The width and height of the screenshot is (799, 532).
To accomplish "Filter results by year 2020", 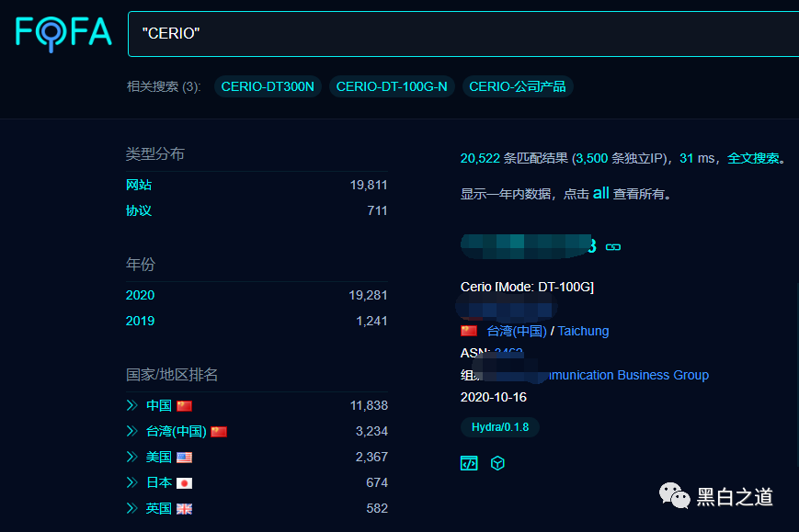I will tap(140, 295).
